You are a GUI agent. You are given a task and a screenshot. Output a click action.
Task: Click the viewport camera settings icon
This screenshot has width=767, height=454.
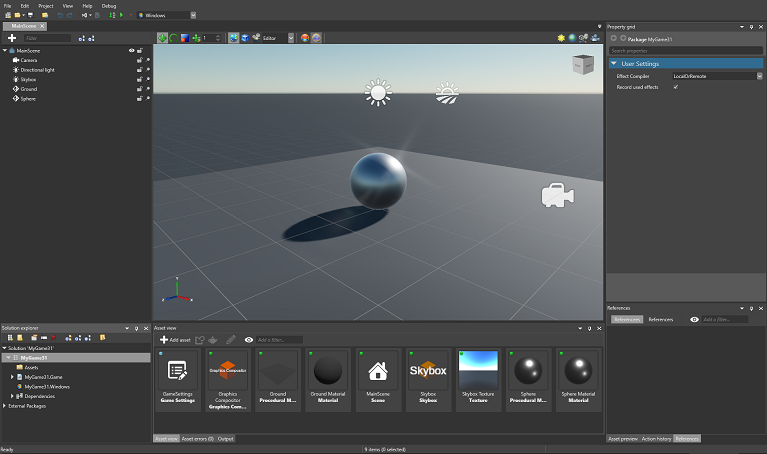[x=595, y=38]
